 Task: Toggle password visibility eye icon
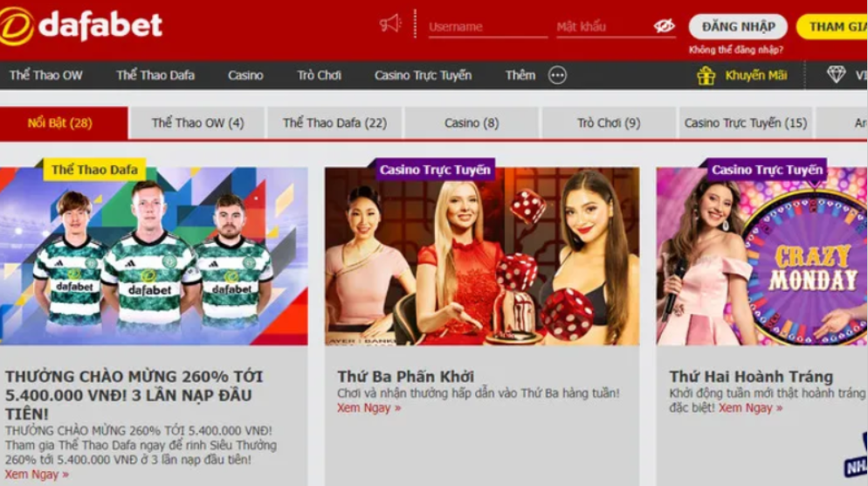coord(664,25)
